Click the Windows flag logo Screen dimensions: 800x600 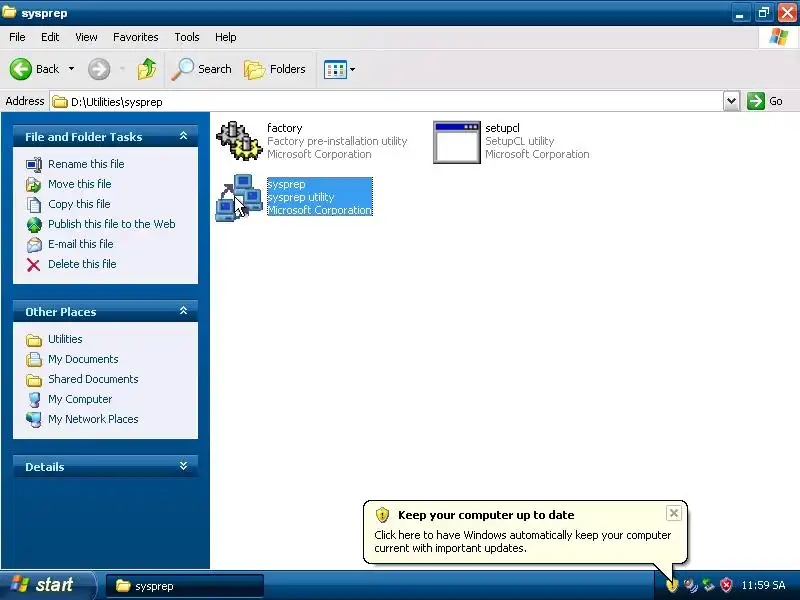coord(778,37)
